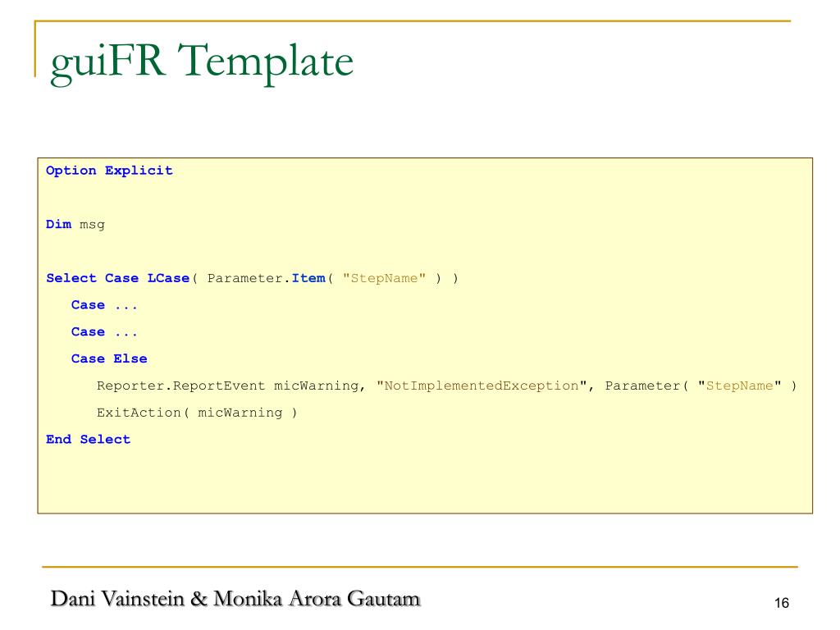Screen dimensions: 840x630
Task: Click the 'Dim msg' declaration line
Action: pyautogui.click(x=75, y=225)
